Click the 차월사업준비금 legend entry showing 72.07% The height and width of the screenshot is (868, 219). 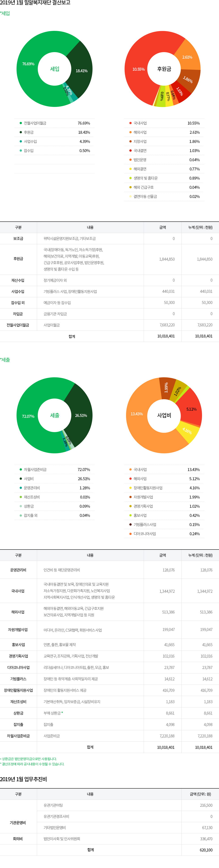(35, 470)
